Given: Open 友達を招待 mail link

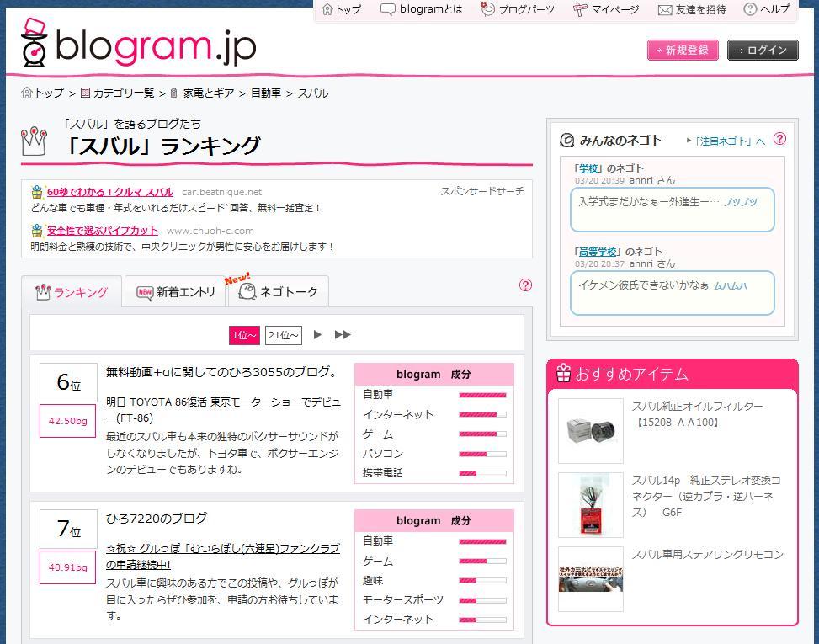Looking at the screenshot, I should (x=691, y=9).
